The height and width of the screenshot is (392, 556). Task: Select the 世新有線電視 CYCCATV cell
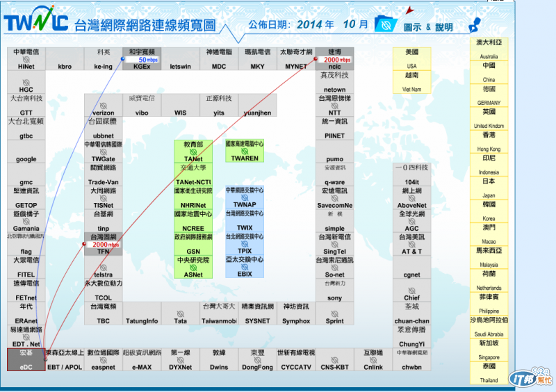[296, 360]
